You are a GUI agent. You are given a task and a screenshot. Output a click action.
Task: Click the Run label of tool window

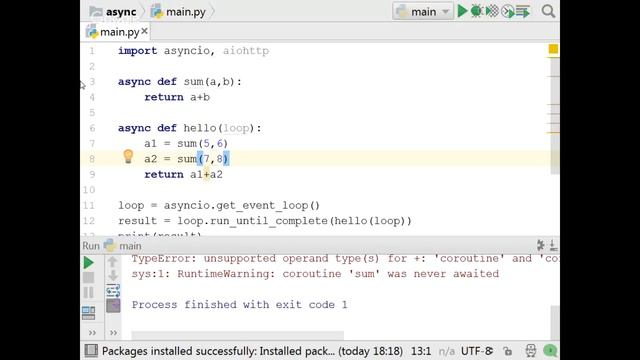(x=91, y=246)
